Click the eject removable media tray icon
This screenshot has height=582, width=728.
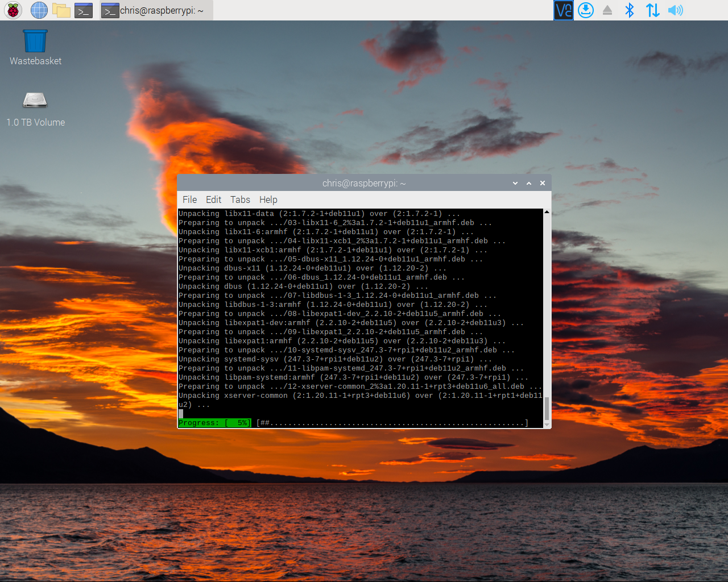pos(607,10)
